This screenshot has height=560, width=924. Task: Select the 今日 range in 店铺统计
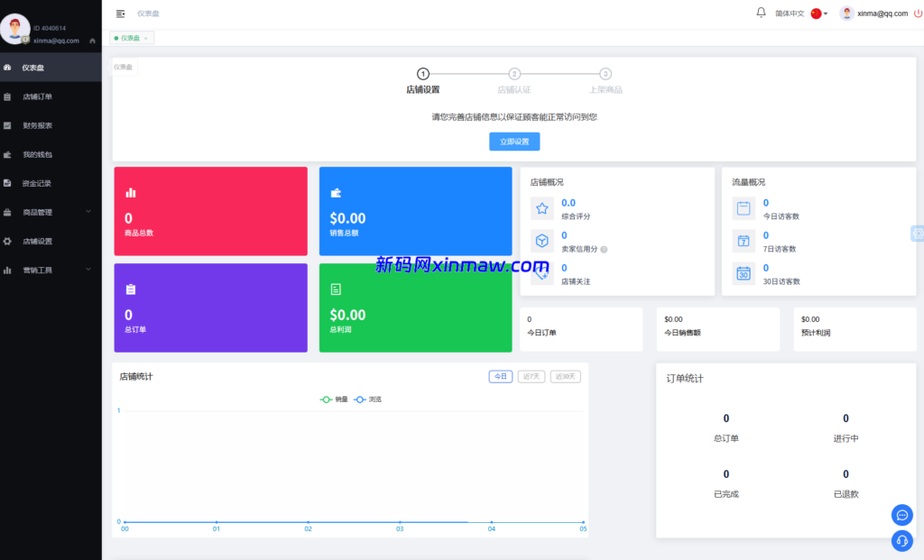(x=500, y=376)
